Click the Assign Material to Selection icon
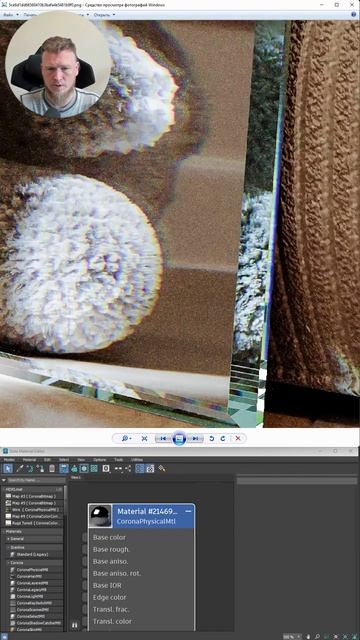Image resolution: width=360 pixels, height=640 pixels. 40,469
